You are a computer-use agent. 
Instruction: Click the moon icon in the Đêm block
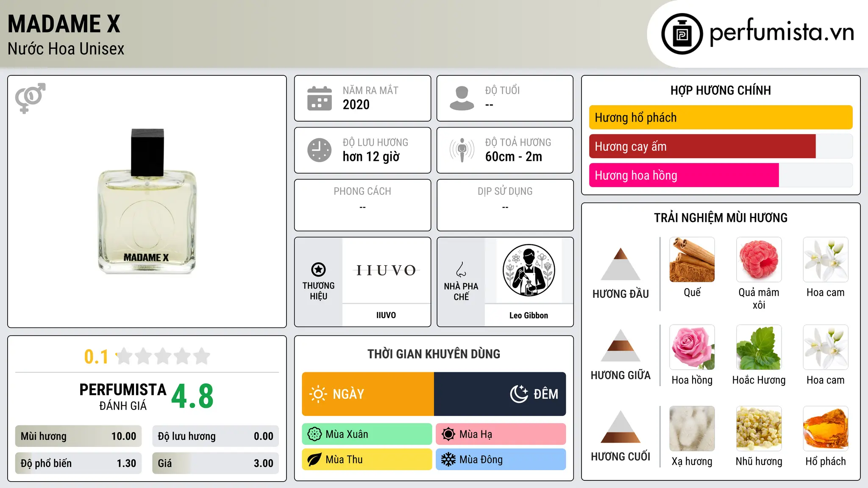[x=519, y=394]
